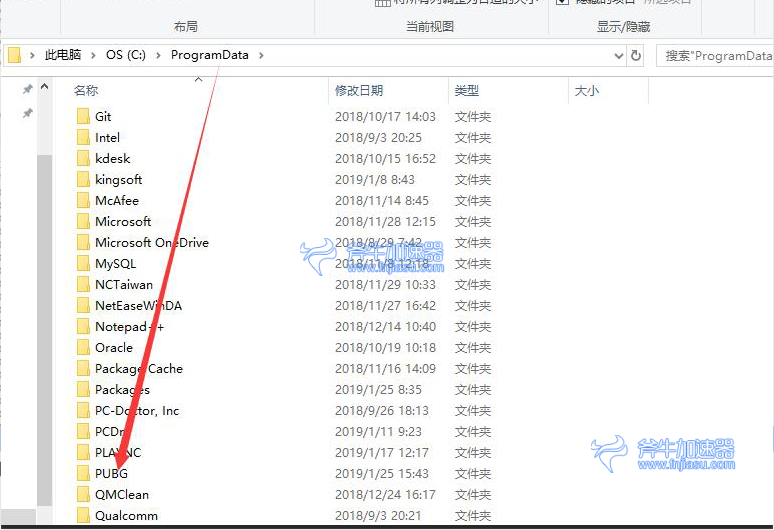Click the date 2018/10/17 14:03
This screenshot has height=530, width=774.
[385, 116]
